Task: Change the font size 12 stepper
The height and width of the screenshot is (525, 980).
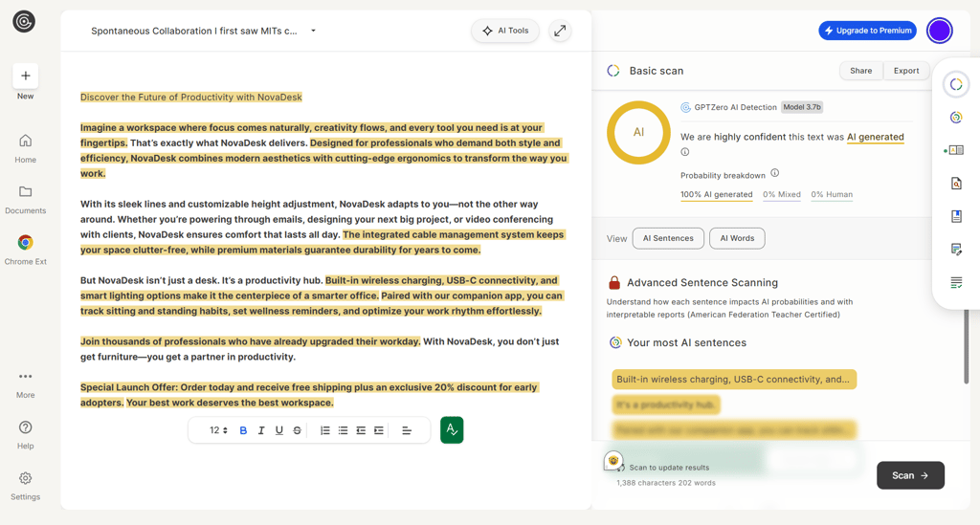Action: 218,430
